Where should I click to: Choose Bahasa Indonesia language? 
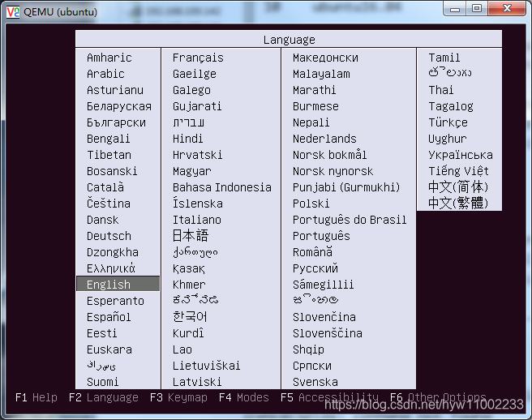point(222,187)
